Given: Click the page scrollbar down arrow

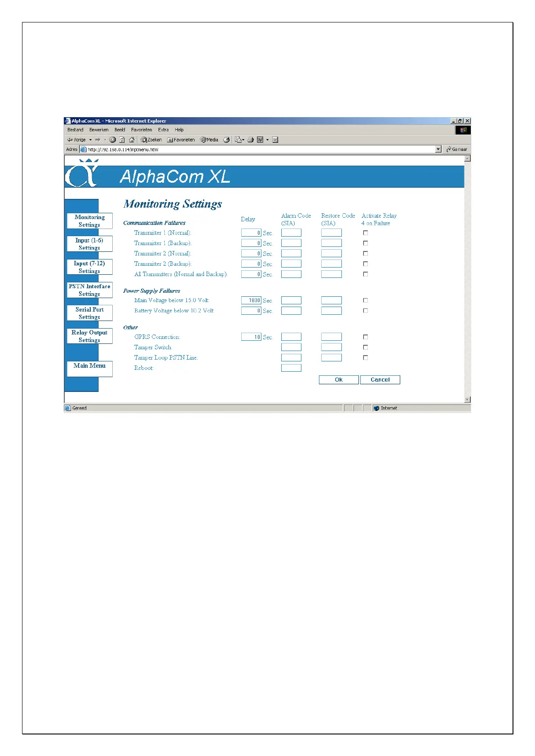Looking at the screenshot, I should (x=467, y=400).
